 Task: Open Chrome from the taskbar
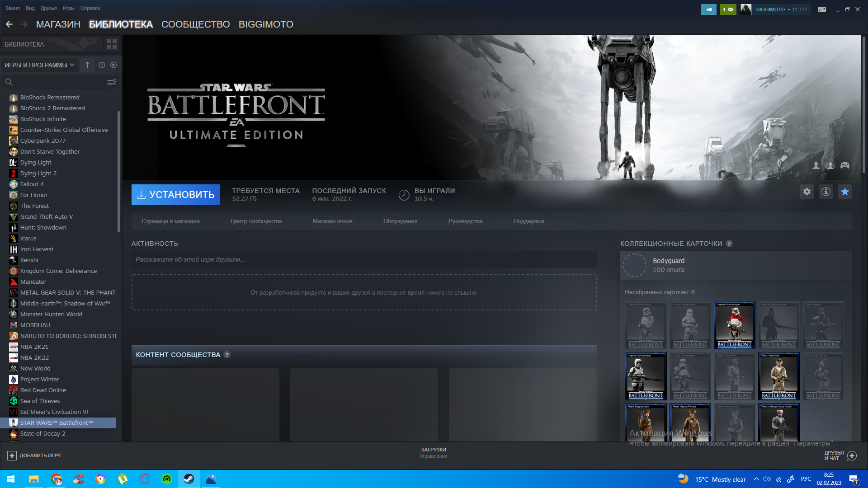56,479
